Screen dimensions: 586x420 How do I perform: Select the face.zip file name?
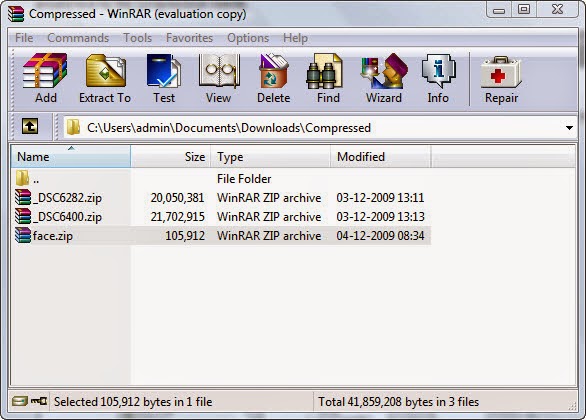53,236
